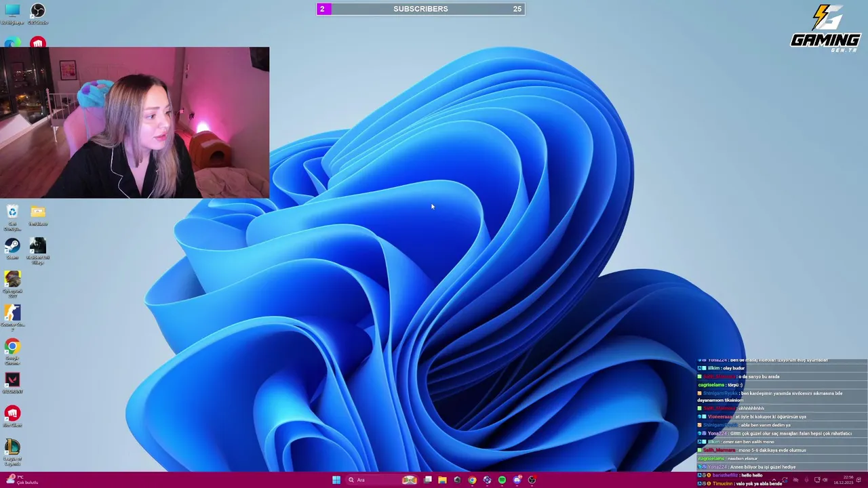868x488 pixels.
Task: Launch the Riot Client desktop shortcut
Action: pyautogui.click(x=12, y=417)
